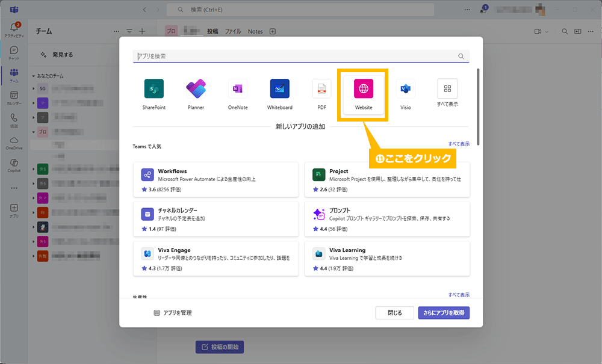Select the チャネルカレンダー app card
Viewport: 602px width, 364px height.
(x=216, y=219)
